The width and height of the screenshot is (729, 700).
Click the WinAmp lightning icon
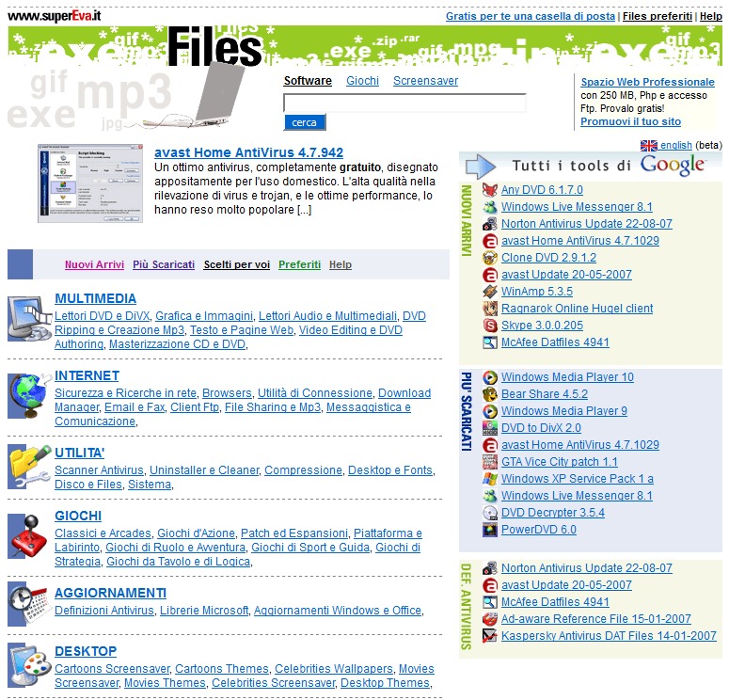489,292
